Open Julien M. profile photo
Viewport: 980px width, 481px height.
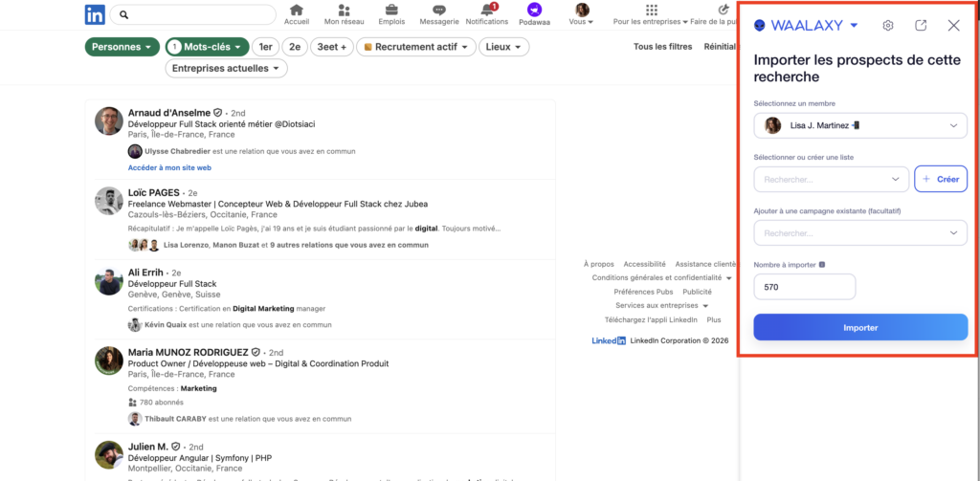pyautogui.click(x=109, y=455)
